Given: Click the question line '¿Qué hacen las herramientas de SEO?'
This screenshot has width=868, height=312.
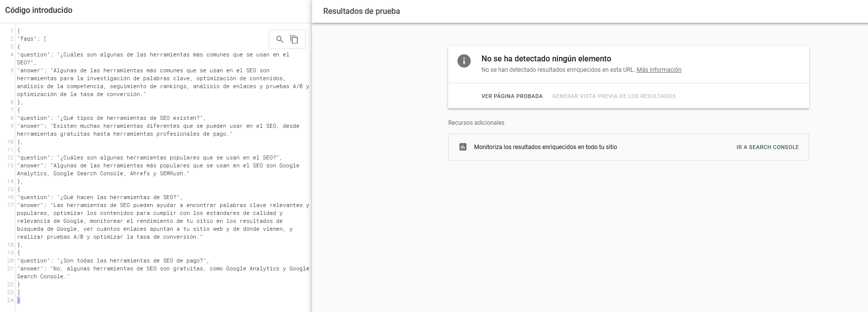Looking at the screenshot, I should tap(100, 197).
